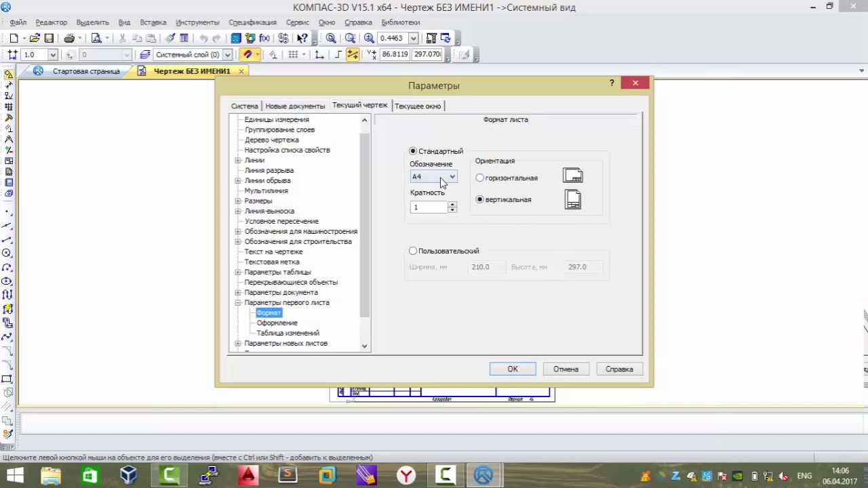Click the orthogonal drawing icon
The height and width of the screenshot is (488, 868).
point(337,55)
